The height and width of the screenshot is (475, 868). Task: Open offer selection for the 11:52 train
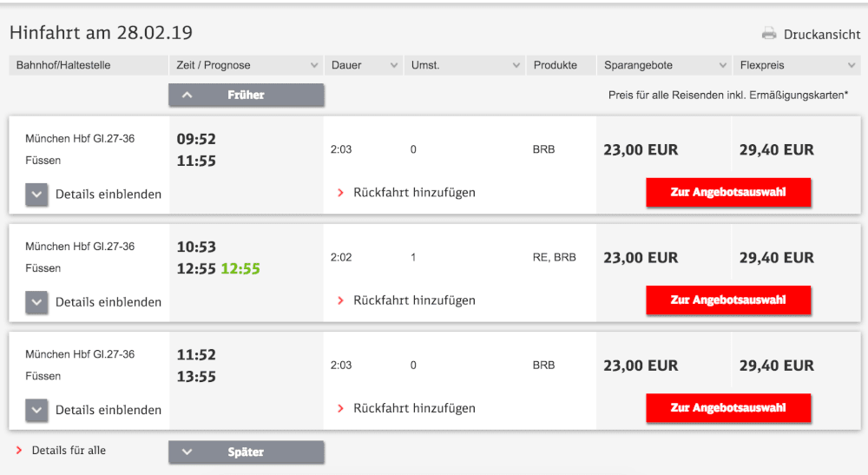pyautogui.click(x=728, y=408)
